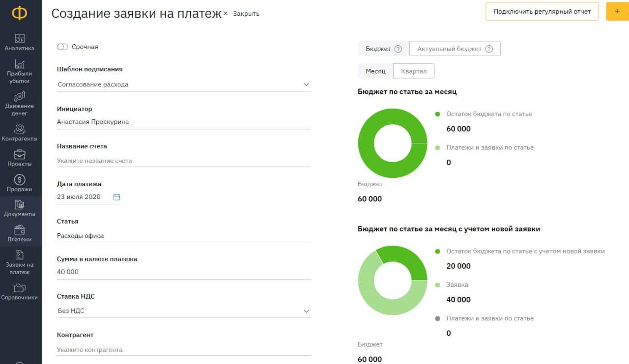
Task: Click the Инициатор field Анастасия Проскурина
Action: pyautogui.click(x=184, y=122)
